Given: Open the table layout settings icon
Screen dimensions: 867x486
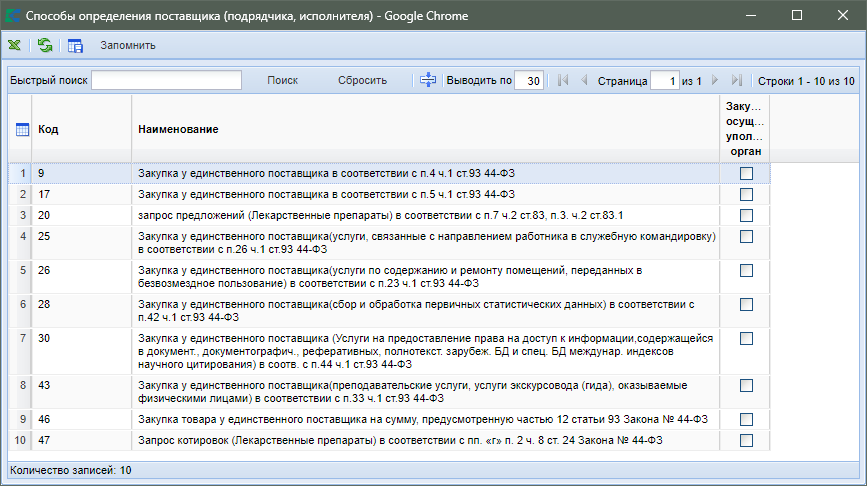Looking at the screenshot, I should [75, 45].
